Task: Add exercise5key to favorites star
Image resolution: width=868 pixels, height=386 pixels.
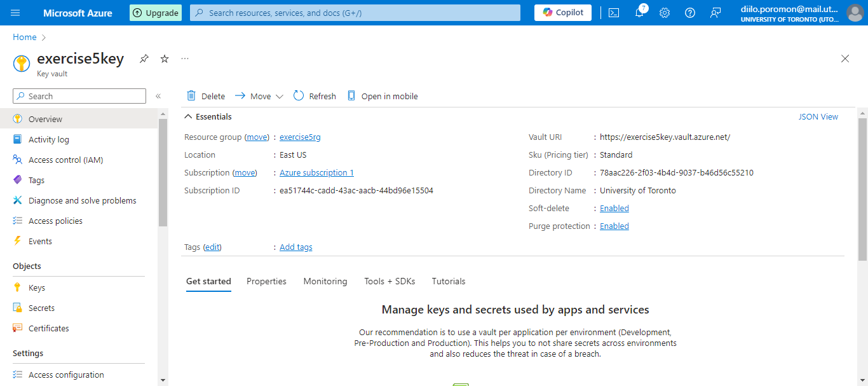Action: coord(165,59)
